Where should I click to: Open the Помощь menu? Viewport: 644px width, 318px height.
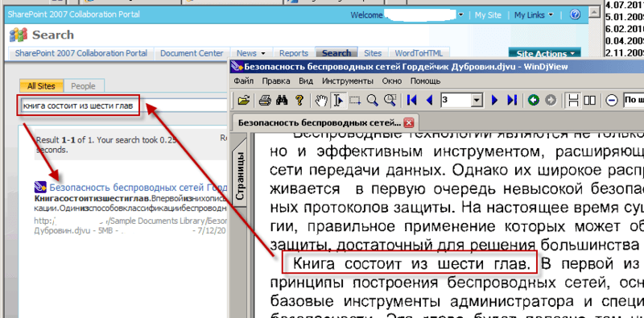click(426, 81)
